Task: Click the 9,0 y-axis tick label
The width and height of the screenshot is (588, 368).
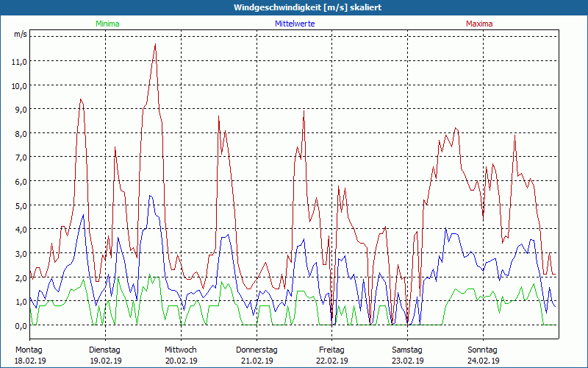Action: pos(20,110)
